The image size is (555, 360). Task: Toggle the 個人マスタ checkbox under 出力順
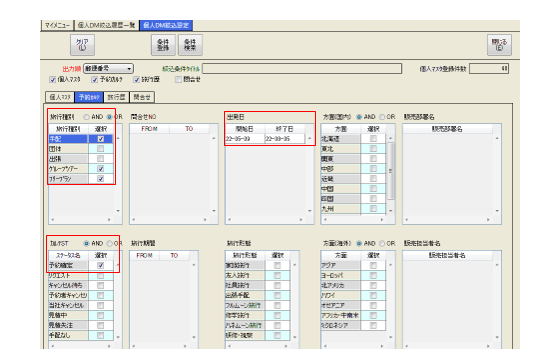click(53, 80)
